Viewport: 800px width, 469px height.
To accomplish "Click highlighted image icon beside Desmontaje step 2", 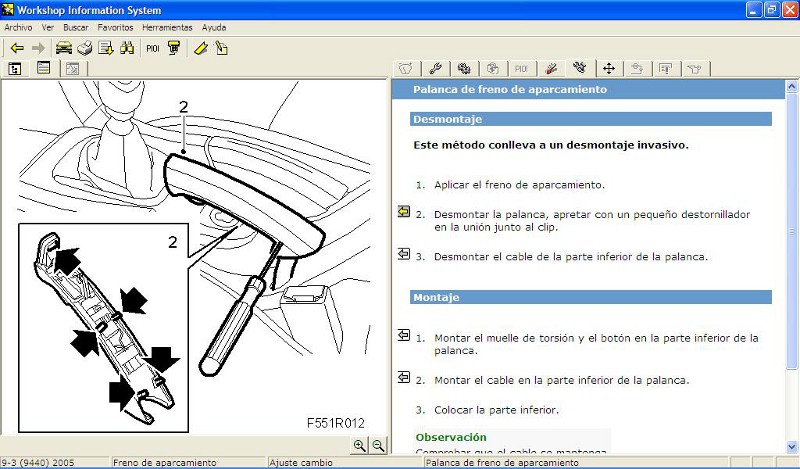I will tap(404, 212).
